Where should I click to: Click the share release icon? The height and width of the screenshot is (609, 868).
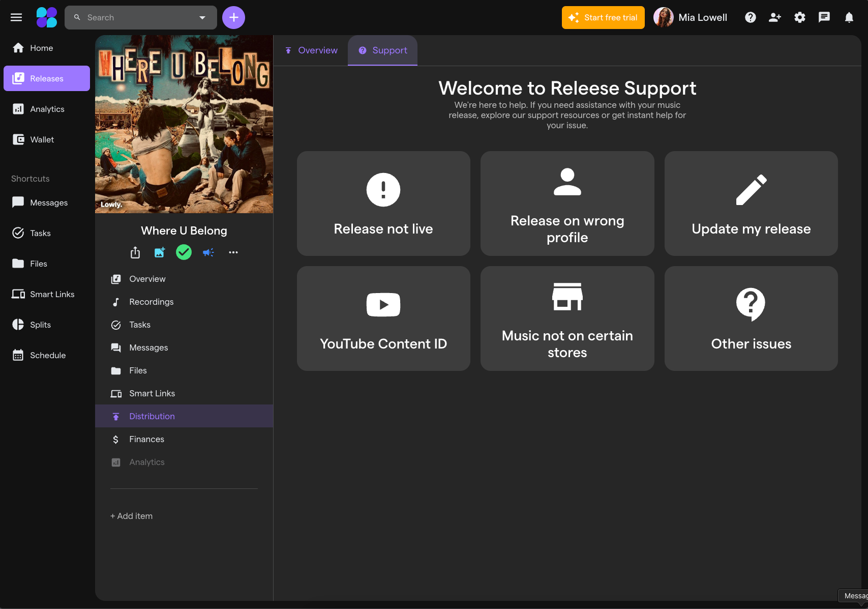[x=135, y=252]
